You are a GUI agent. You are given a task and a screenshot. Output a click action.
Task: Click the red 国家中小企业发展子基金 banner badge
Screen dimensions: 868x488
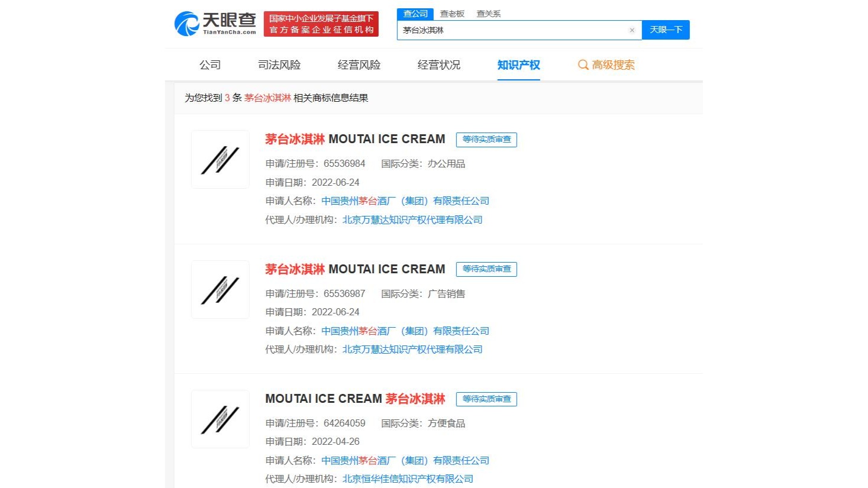321,24
